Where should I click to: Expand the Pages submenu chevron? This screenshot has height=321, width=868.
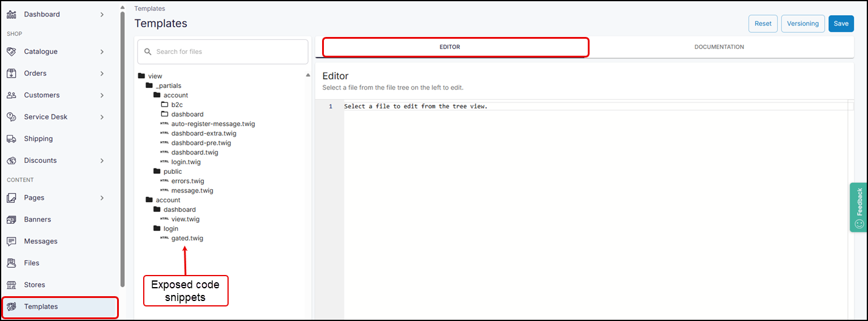102,198
